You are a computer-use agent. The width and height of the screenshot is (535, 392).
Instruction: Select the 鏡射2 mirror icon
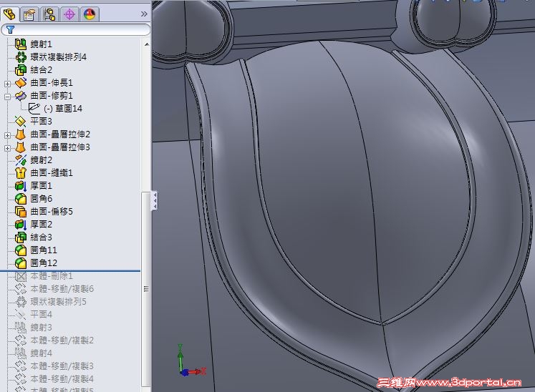21,160
